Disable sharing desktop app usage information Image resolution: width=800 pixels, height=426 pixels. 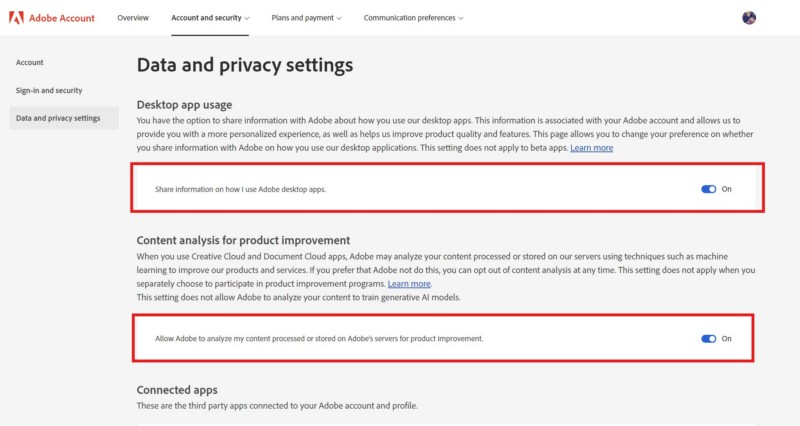tap(709, 188)
